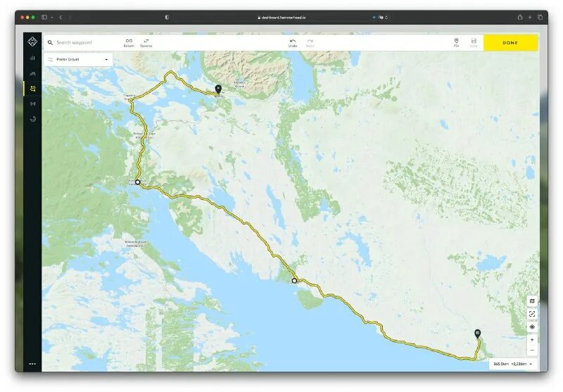Click the Pin waypoint icon
This screenshot has height=392, width=563.
click(456, 43)
